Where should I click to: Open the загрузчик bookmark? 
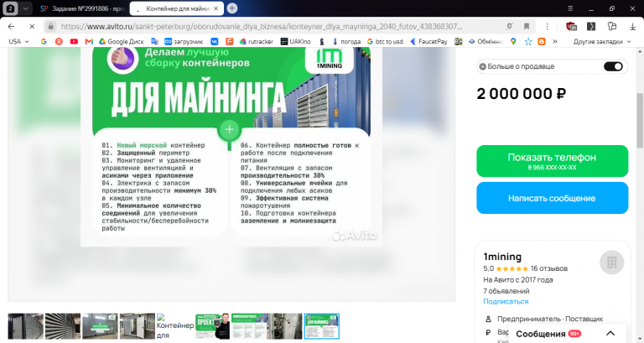(x=184, y=41)
